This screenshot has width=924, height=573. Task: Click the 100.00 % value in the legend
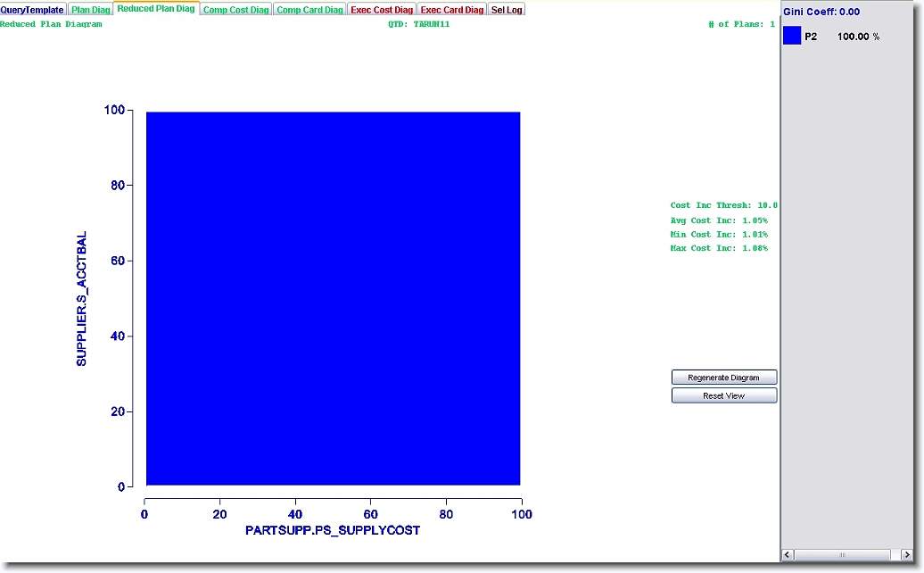(x=858, y=37)
